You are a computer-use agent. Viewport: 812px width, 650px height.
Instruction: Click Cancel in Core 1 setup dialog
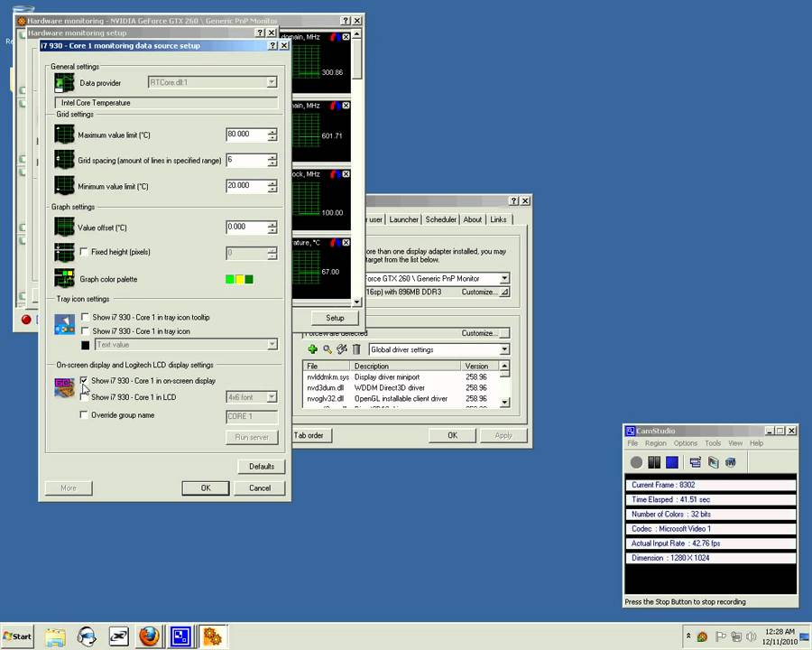coord(260,487)
